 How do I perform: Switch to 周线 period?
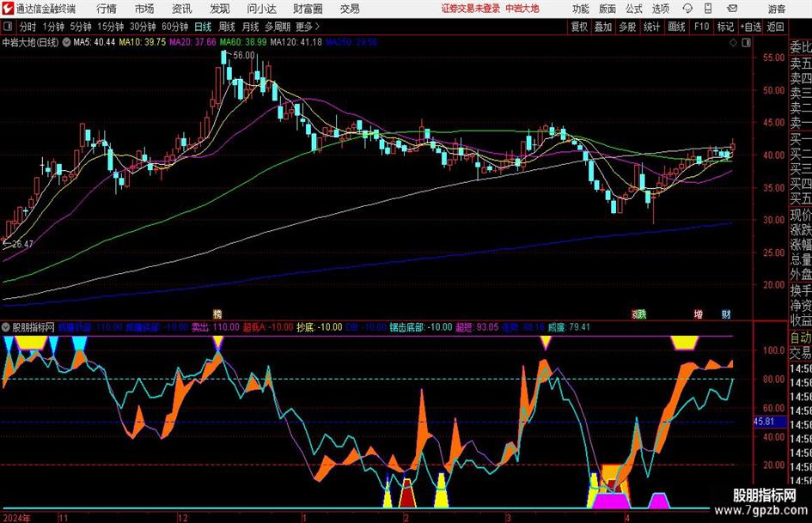pyautogui.click(x=227, y=27)
